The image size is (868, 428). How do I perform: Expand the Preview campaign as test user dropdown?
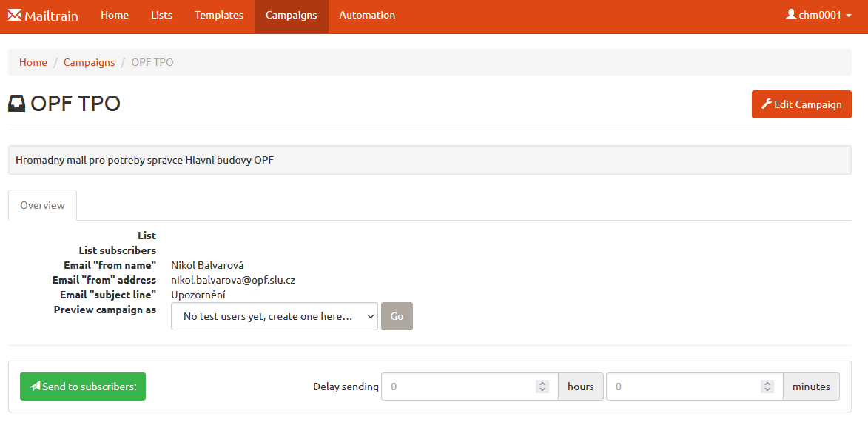pos(275,316)
